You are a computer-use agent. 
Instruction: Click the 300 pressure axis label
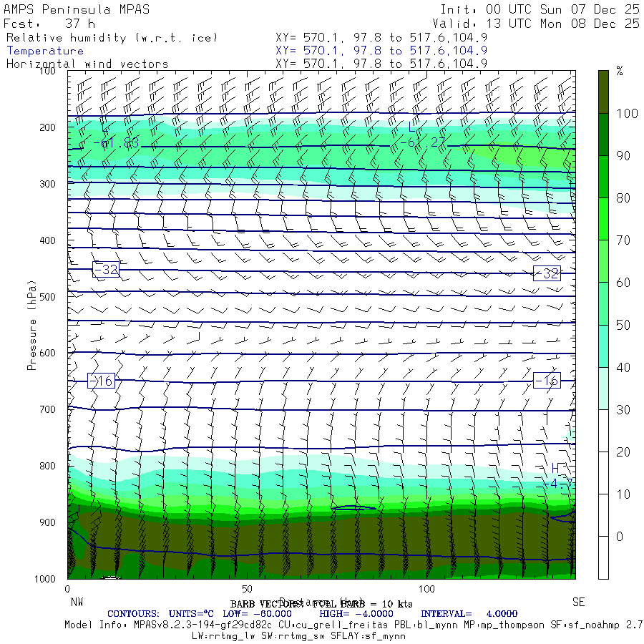(47, 184)
